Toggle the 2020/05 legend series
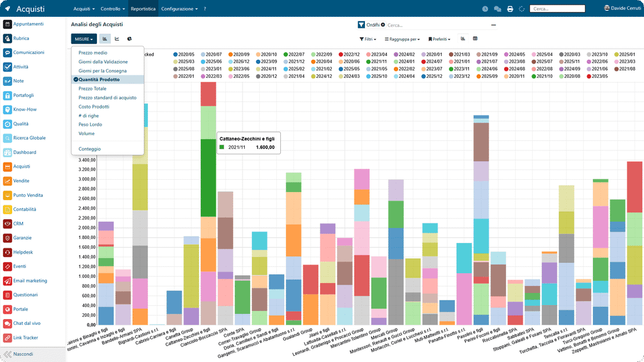The image size is (644, 362). point(183,54)
